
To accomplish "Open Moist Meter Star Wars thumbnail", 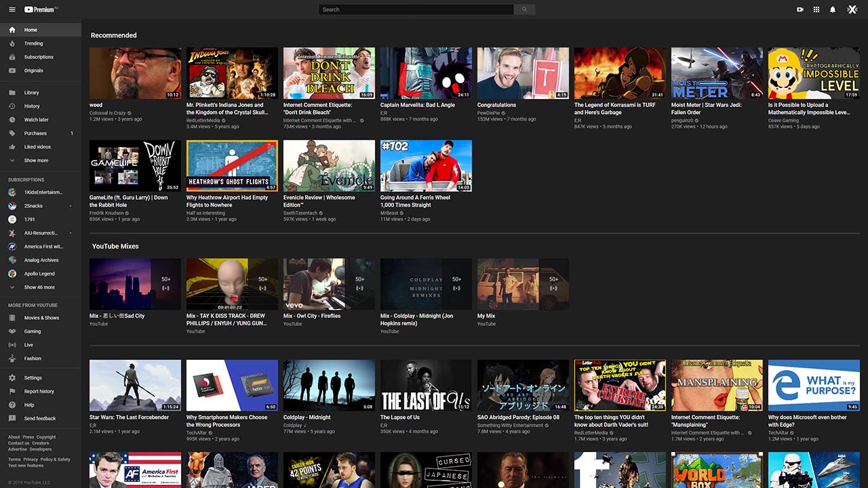I will [717, 73].
